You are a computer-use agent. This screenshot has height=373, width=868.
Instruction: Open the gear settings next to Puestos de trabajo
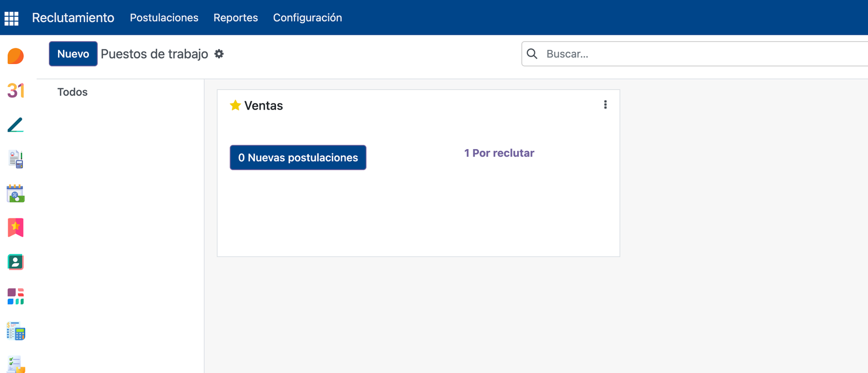pos(219,54)
